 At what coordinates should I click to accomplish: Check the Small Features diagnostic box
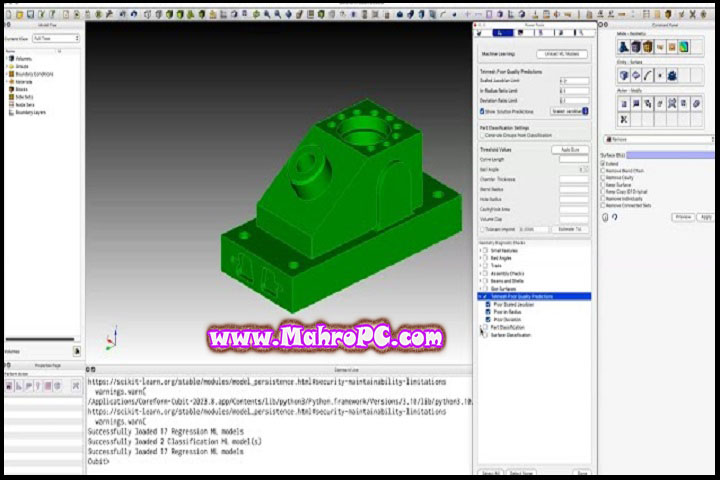[x=485, y=250]
